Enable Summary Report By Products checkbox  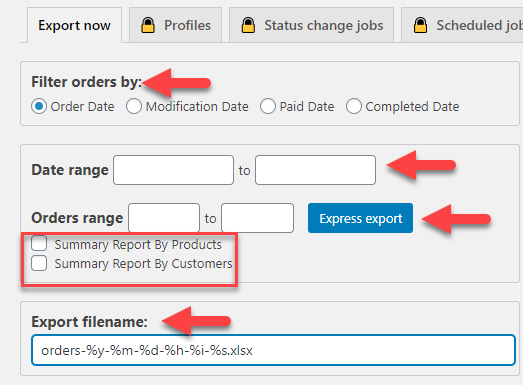pyautogui.click(x=39, y=243)
